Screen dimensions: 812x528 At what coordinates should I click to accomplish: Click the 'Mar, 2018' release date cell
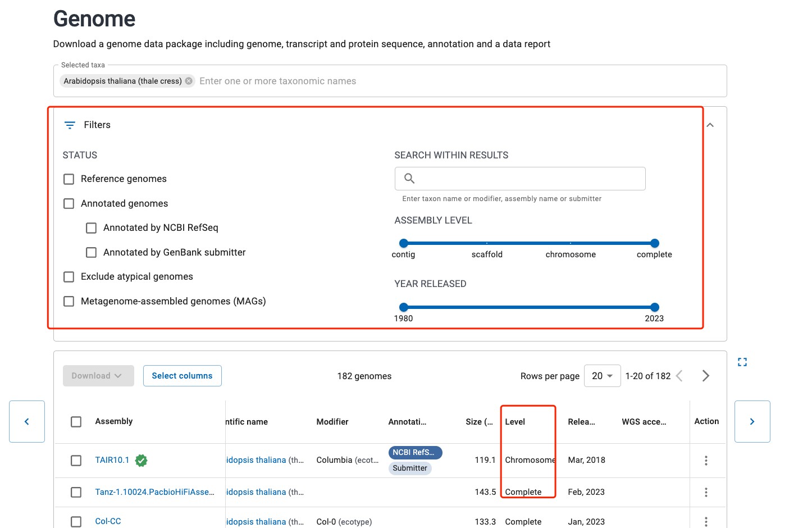pos(587,460)
